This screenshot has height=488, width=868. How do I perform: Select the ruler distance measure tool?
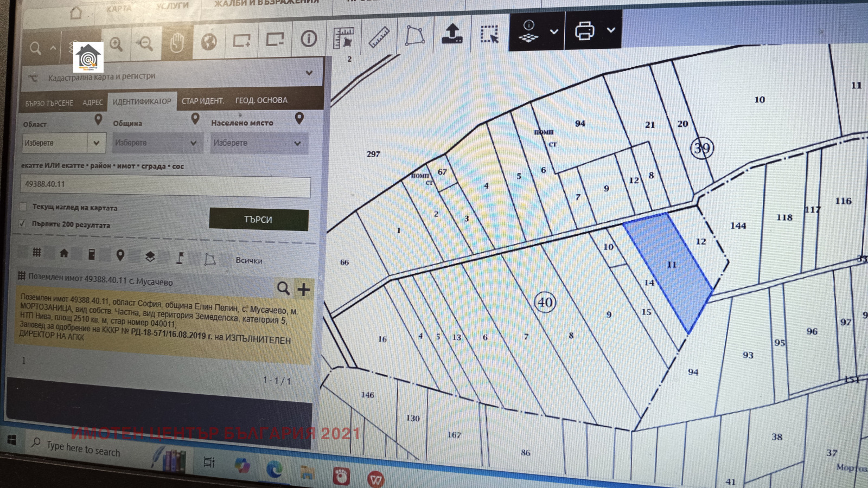click(x=379, y=37)
